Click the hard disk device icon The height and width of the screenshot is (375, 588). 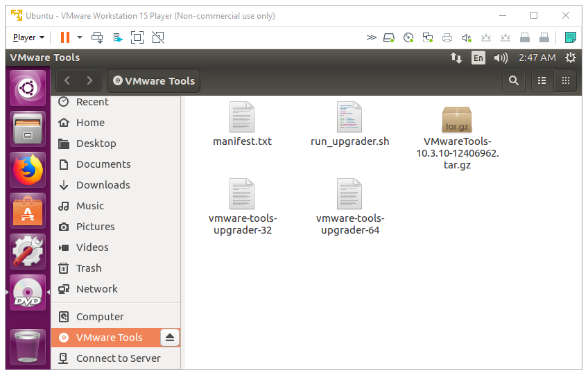click(x=389, y=37)
